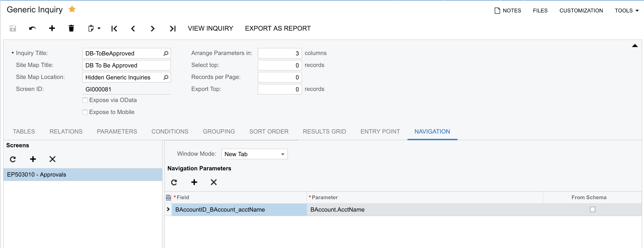
Task: Enable Expose to Mobile checkbox
Action: [85, 112]
